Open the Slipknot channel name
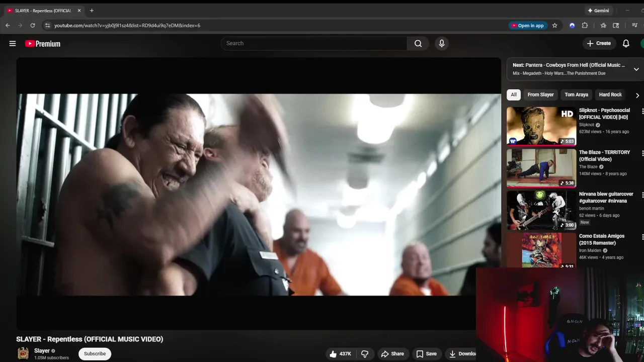The height and width of the screenshot is (362, 644). pyautogui.click(x=587, y=125)
